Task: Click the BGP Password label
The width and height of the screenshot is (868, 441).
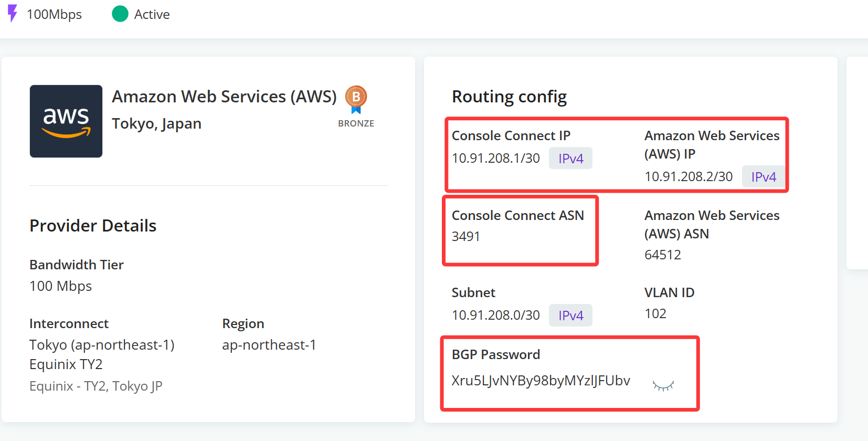Action: pos(496,354)
